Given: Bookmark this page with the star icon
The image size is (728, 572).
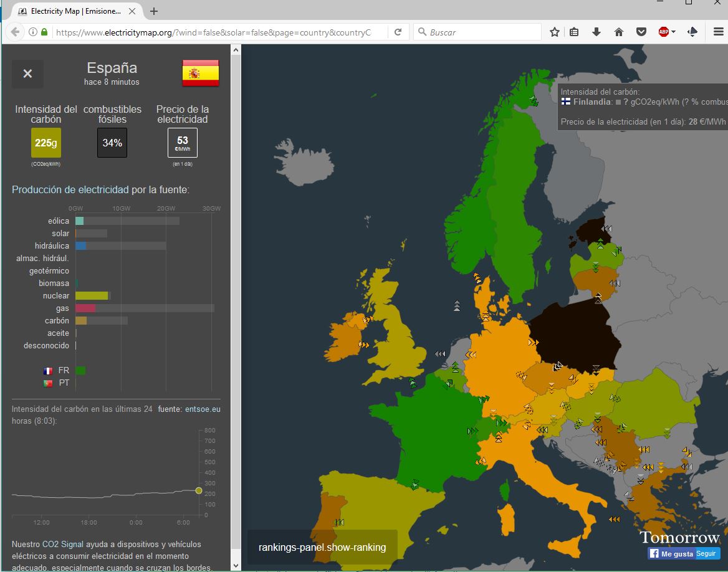Looking at the screenshot, I should pos(554,32).
